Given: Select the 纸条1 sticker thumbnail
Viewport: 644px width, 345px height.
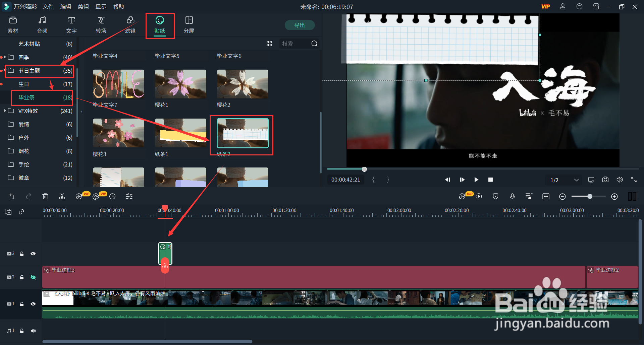Looking at the screenshot, I should (x=180, y=133).
